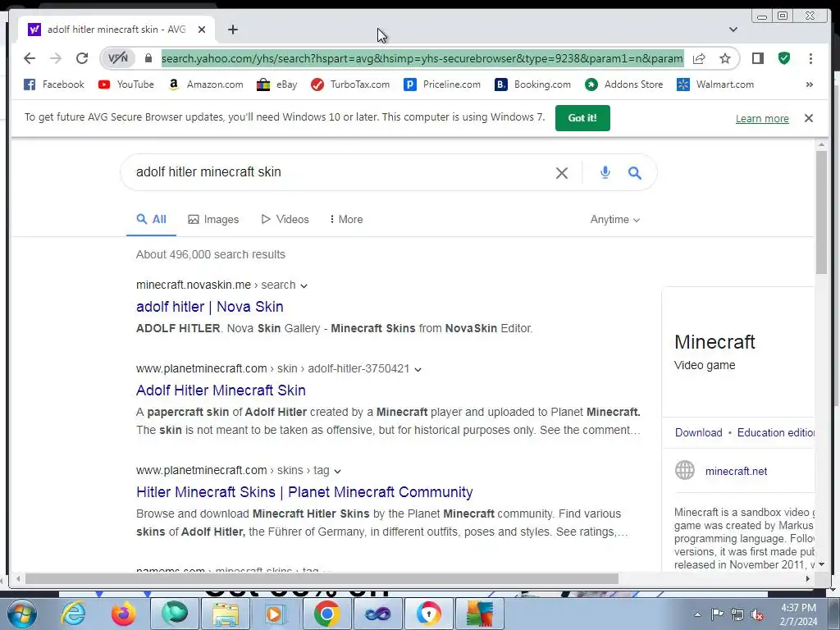
Task: Open the adolf hitler | Nova Skin result
Action: point(209,307)
